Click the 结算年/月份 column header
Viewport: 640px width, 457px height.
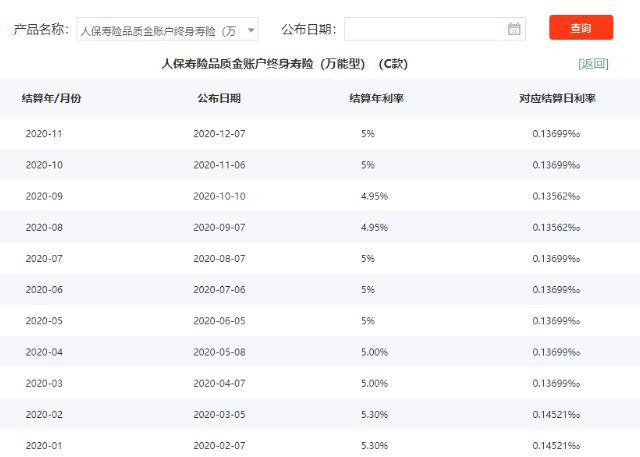[51, 98]
